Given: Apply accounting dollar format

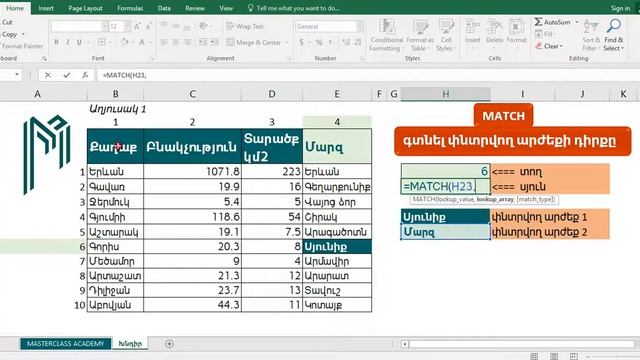Looking at the screenshot, I should [302, 42].
